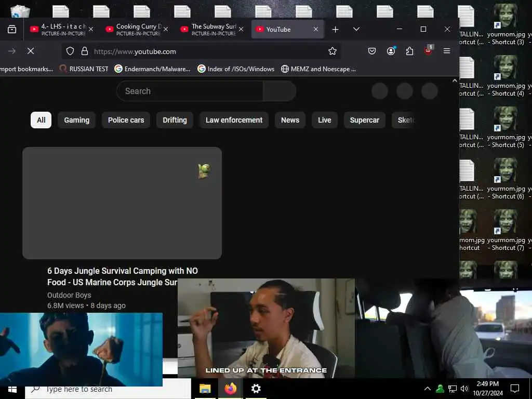This screenshot has width=532, height=399.
Task: Click the YouTube Search field
Action: coord(190,91)
